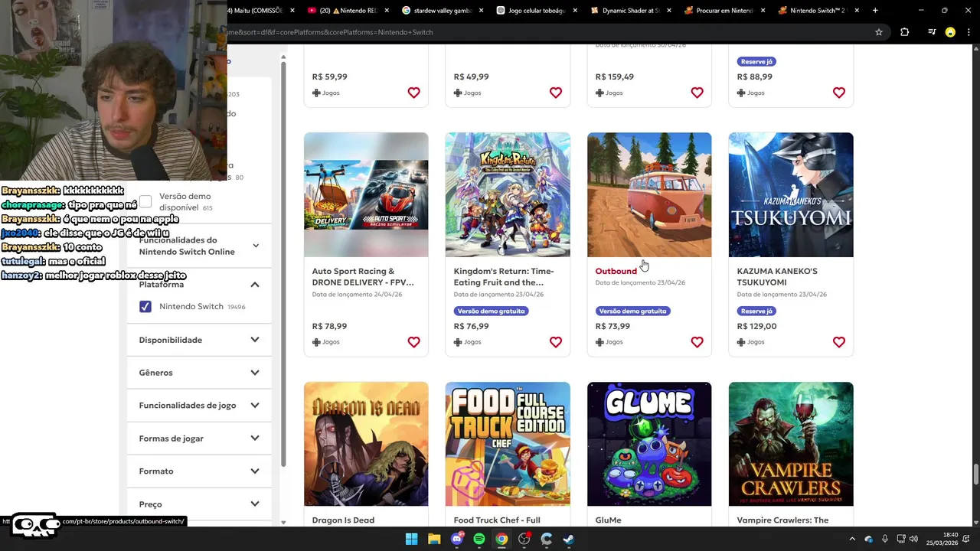Wishlist heart on the R$ 49,99 card

[555, 93]
